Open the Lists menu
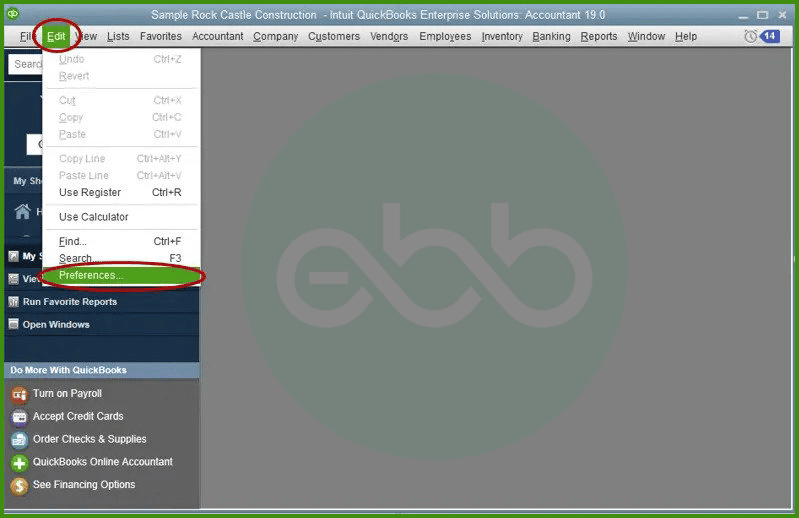799x518 pixels. tap(118, 36)
